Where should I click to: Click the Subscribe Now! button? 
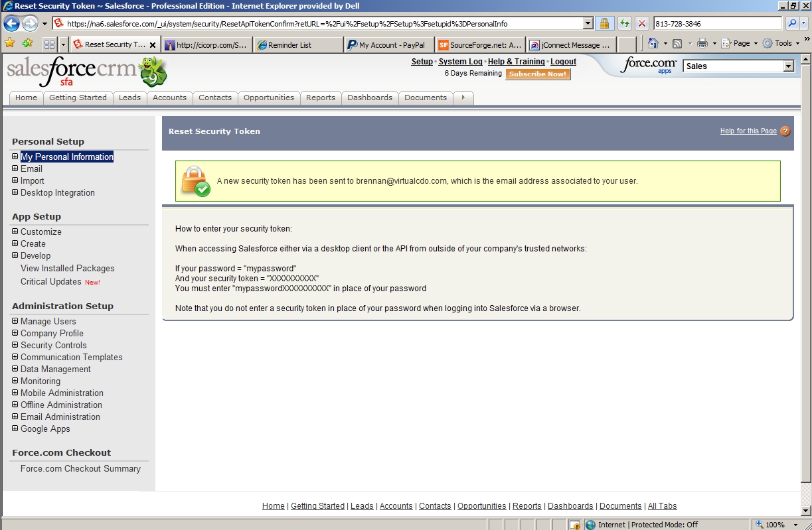click(x=538, y=74)
